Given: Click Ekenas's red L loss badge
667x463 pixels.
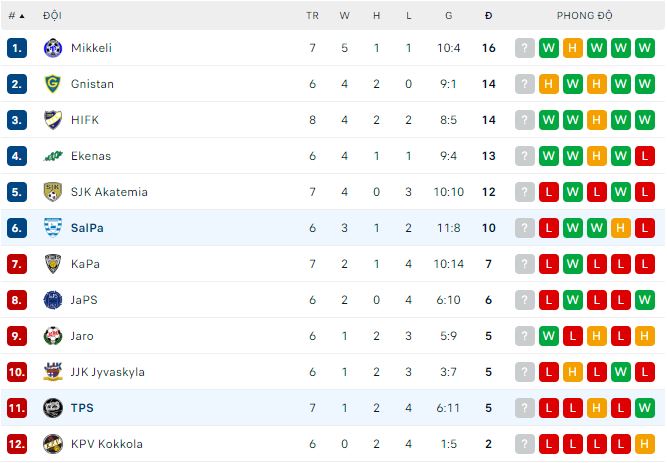Looking at the screenshot, I should coord(645,156).
